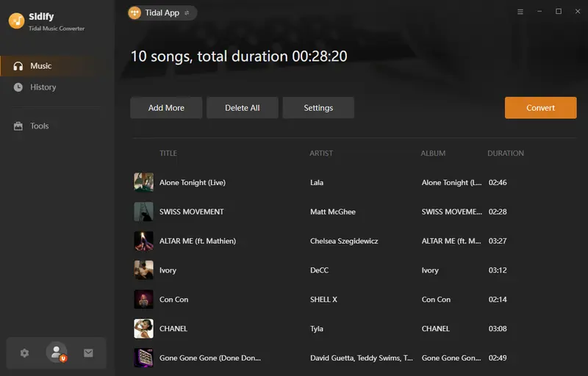
Task: Open the mail feedback icon
Action: pos(88,352)
